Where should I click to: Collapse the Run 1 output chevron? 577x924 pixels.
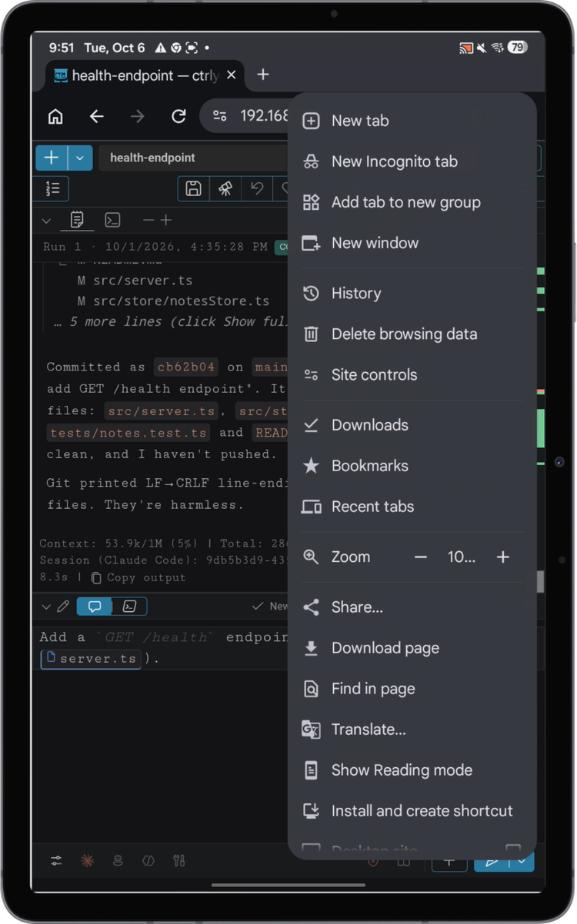click(x=46, y=221)
